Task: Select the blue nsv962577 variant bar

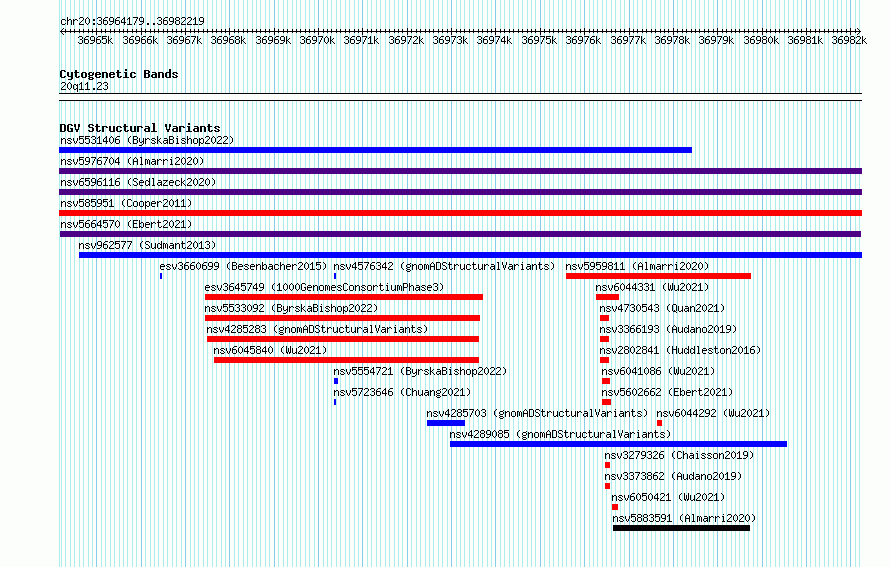Action: (x=470, y=255)
